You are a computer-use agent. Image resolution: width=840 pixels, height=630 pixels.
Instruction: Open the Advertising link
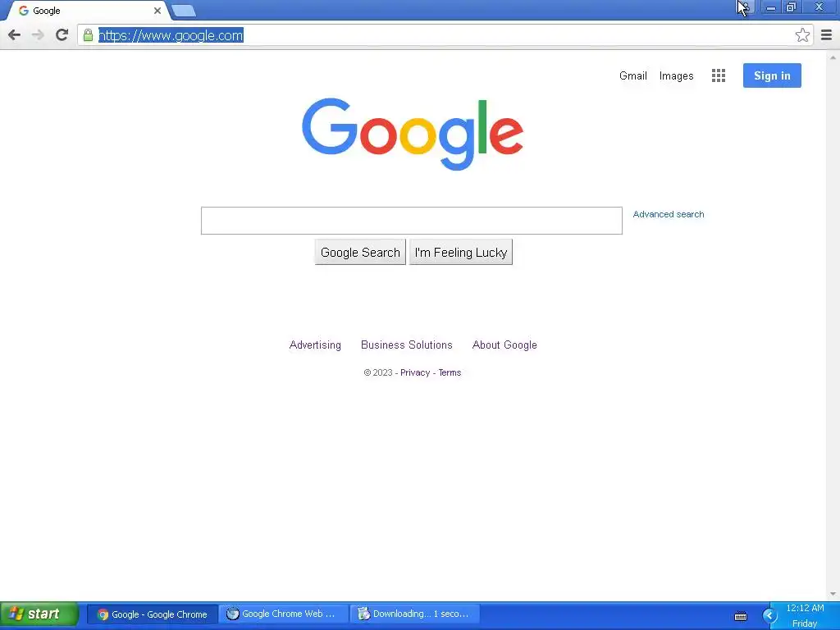tap(315, 345)
